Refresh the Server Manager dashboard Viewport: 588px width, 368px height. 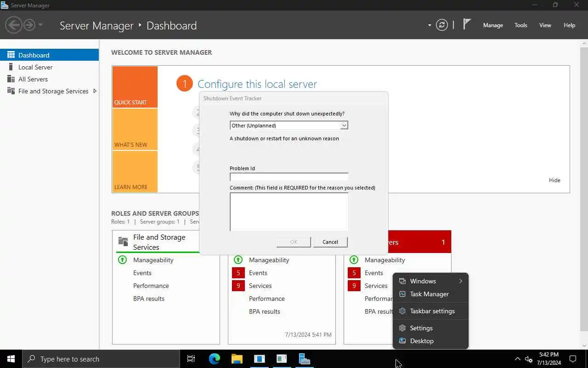442,25
